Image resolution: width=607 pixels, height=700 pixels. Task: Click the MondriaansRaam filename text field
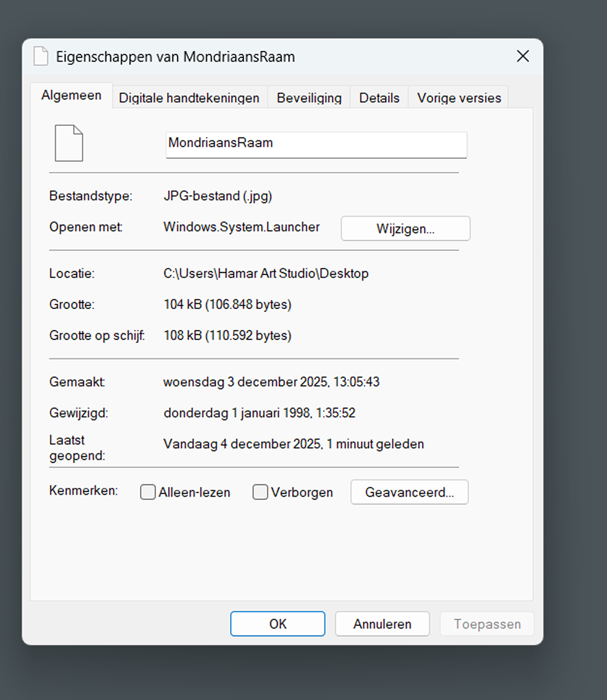coord(316,144)
